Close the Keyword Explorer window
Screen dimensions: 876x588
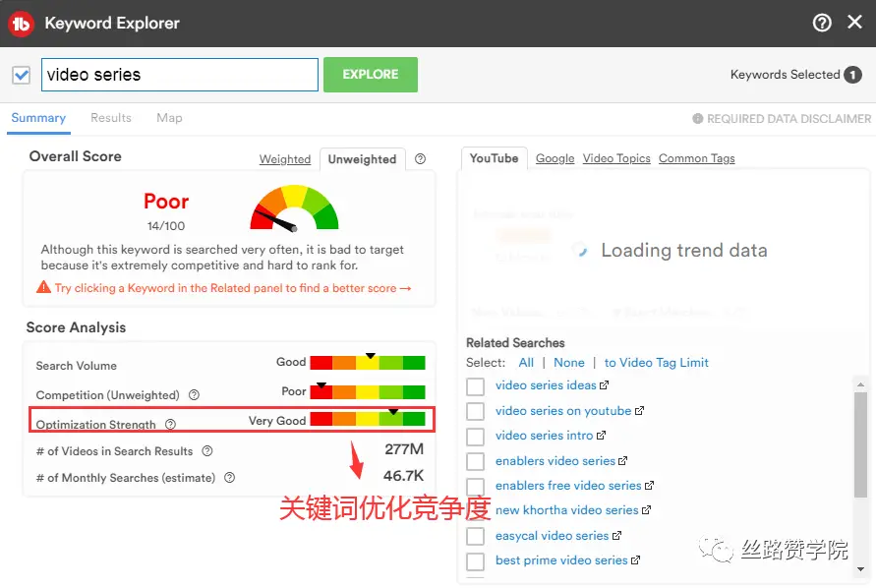pyautogui.click(x=854, y=23)
